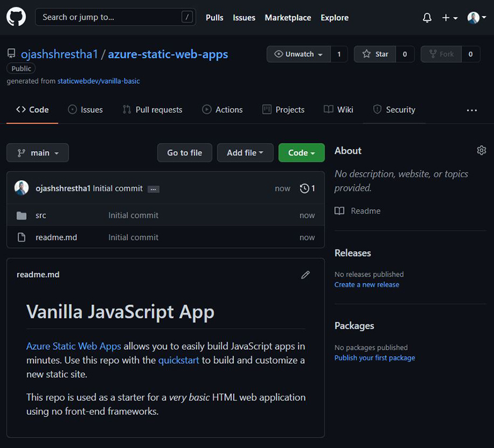Star the azure-static-web-apps repository
Viewport: 494px width, 448px height.
click(x=374, y=53)
